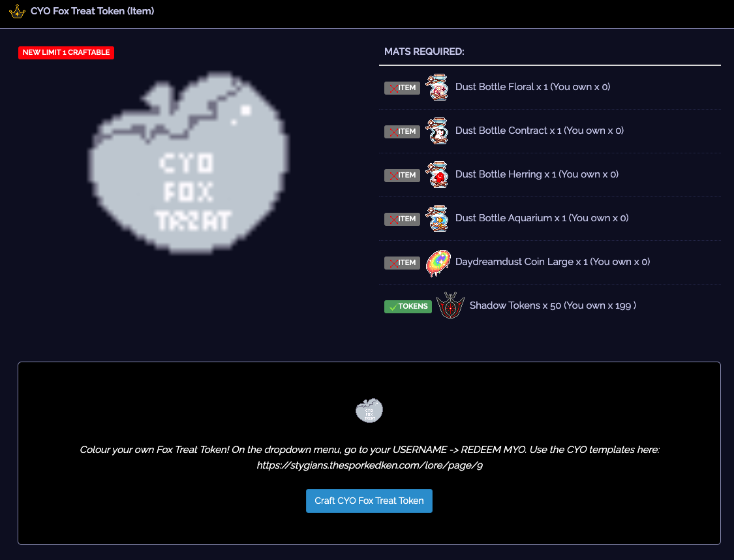Click the CYO Fox Treat Token (Item) title
The height and width of the screenshot is (560, 734).
92,11
